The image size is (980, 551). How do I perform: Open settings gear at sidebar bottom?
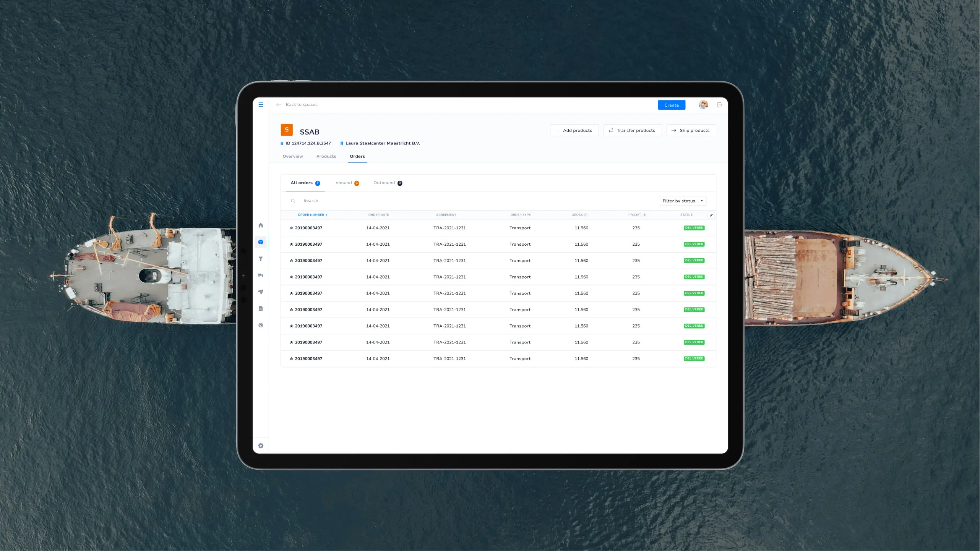tap(261, 446)
